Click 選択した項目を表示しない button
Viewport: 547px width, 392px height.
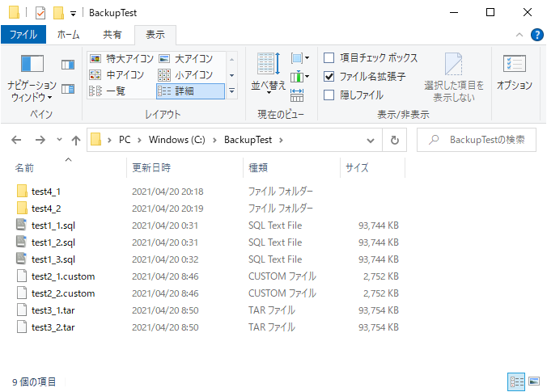pyautogui.click(x=453, y=78)
